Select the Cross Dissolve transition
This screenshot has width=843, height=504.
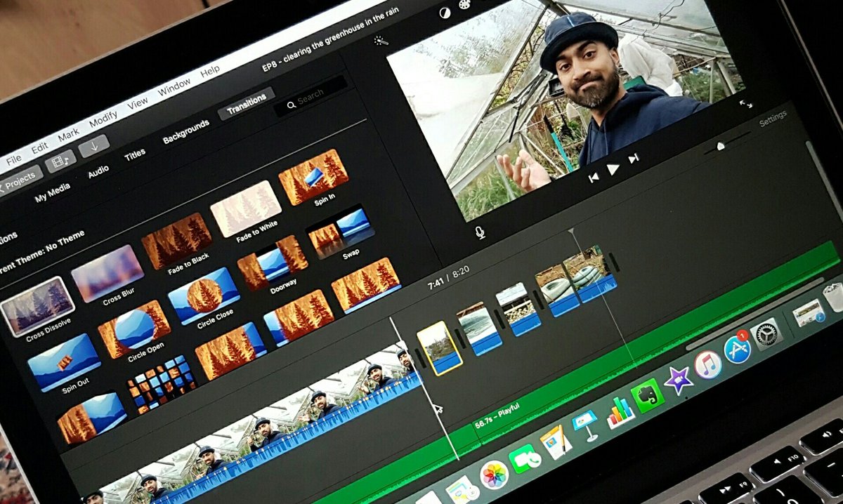click(37, 306)
